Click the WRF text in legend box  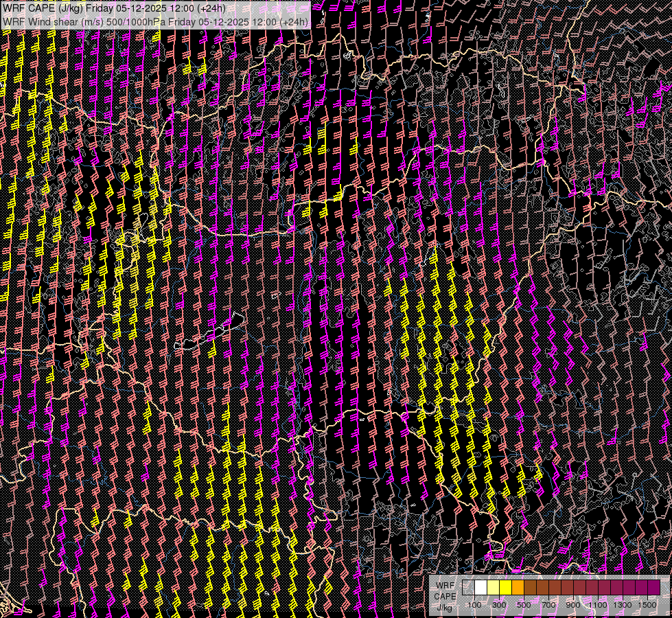(445, 585)
